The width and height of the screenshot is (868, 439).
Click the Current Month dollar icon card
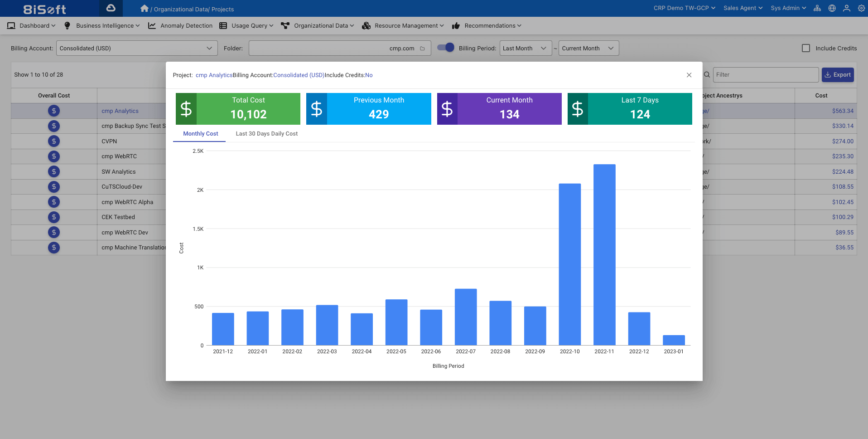[x=447, y=109]
